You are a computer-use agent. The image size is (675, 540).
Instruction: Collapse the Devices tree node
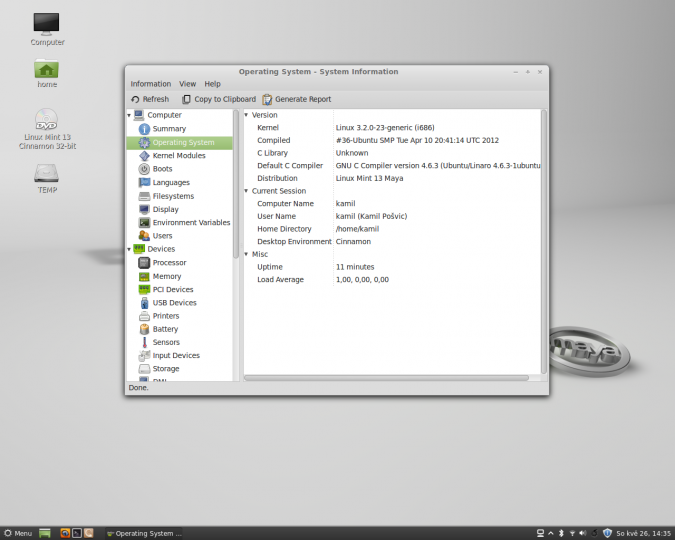click(x=129, y=249)
